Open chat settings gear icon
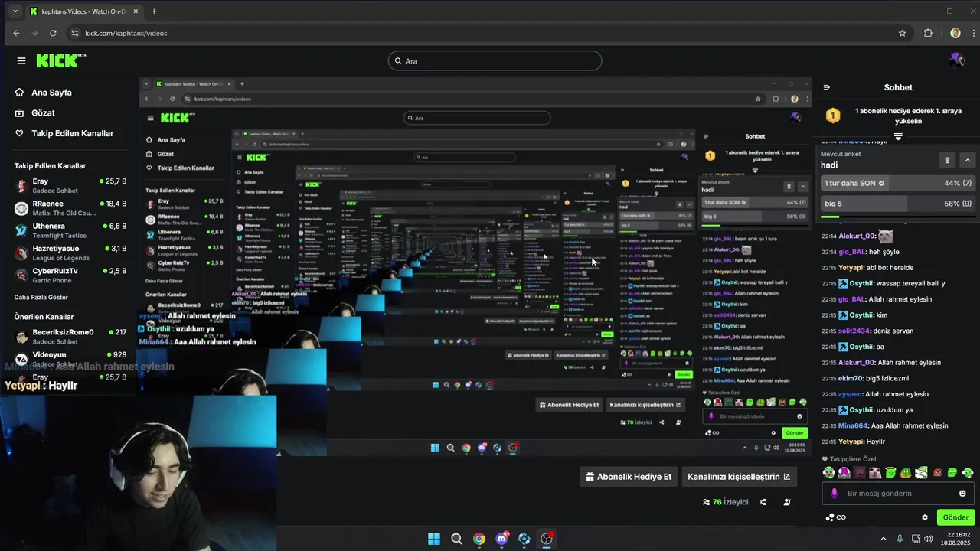 (925, 517)
